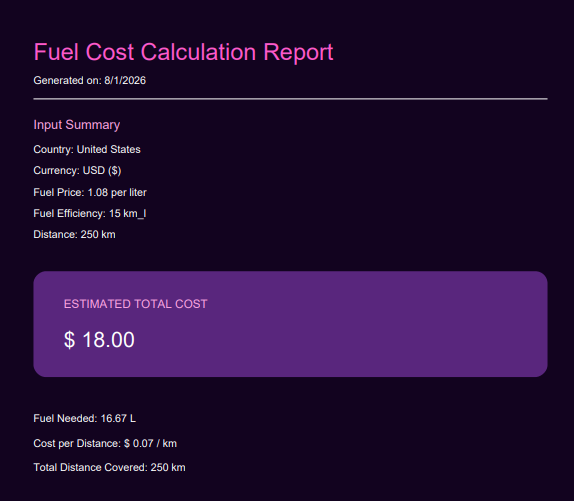This screenshot has height=501, width=574.
Task: Select the 'Generated on: 8/1/2026' line
Action: pyautogui.click(x=90, y=81)
